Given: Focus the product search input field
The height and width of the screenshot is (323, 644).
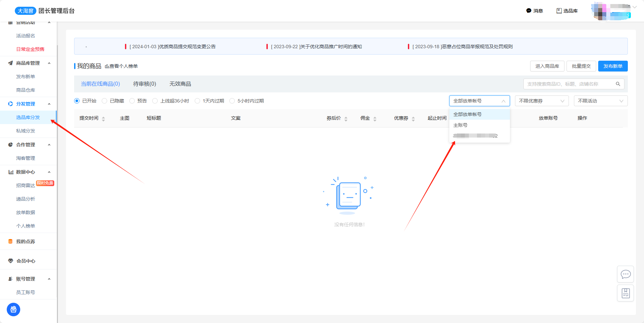Looking at the screenshot, I should (569, 84).
